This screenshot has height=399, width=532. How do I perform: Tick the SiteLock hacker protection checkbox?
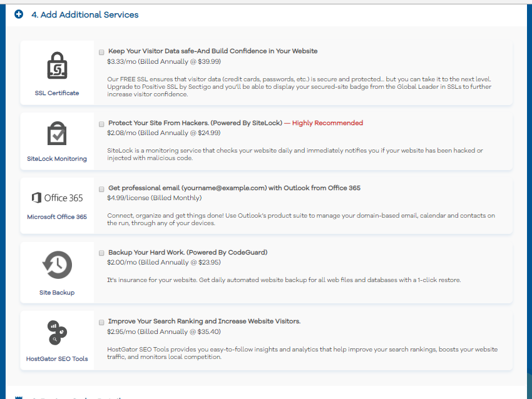[x=101, y=124]
